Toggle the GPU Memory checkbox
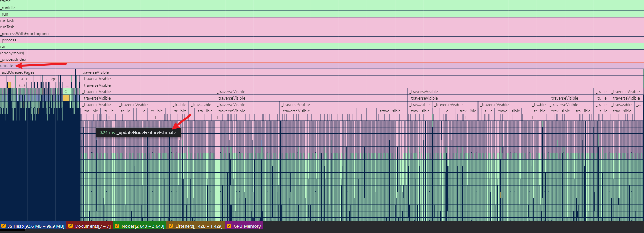Screen dimensions: 644x233 click(x=229, y=226)
